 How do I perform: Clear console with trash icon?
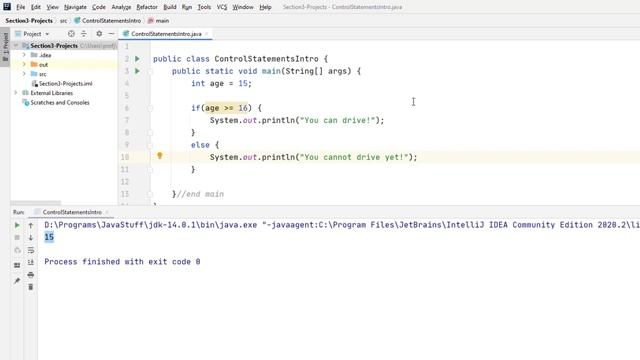(31, 287)
